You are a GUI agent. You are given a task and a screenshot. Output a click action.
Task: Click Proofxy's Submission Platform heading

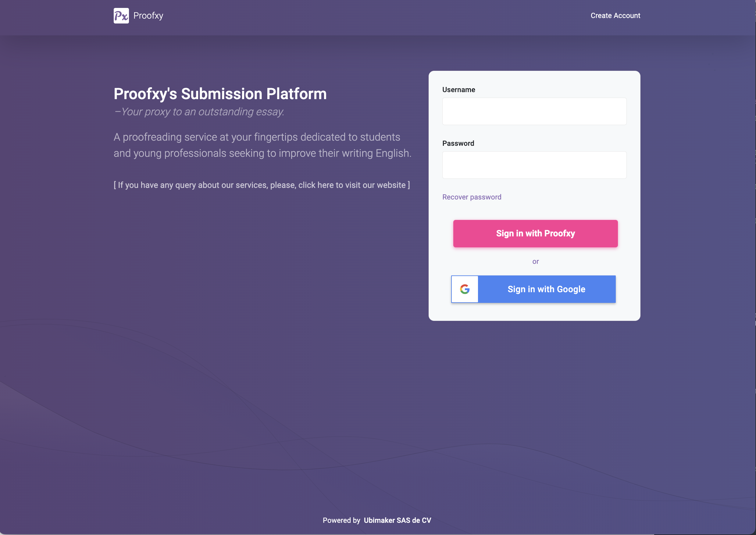point(220,94)
